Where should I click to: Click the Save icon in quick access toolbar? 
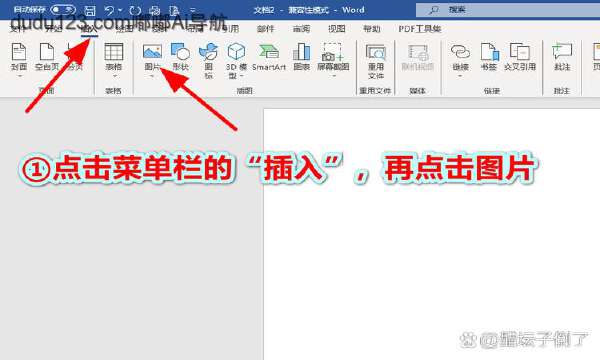pos(90,10)
